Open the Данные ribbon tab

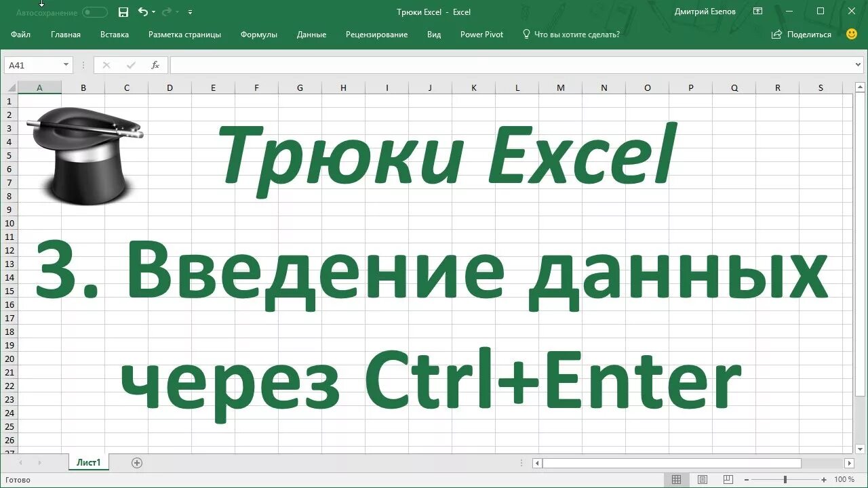coord(311,35)
